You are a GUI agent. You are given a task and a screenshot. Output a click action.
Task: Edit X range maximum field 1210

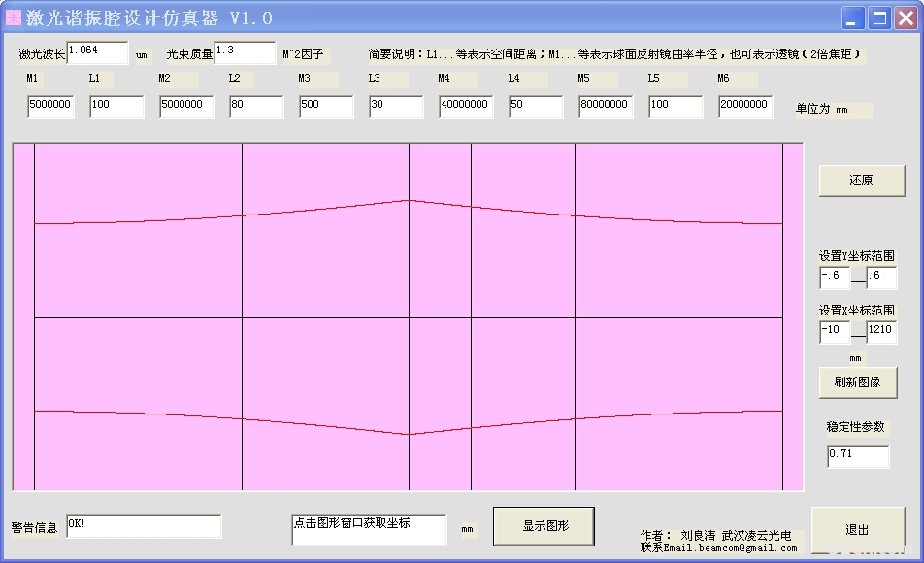[x=881, y=332]
